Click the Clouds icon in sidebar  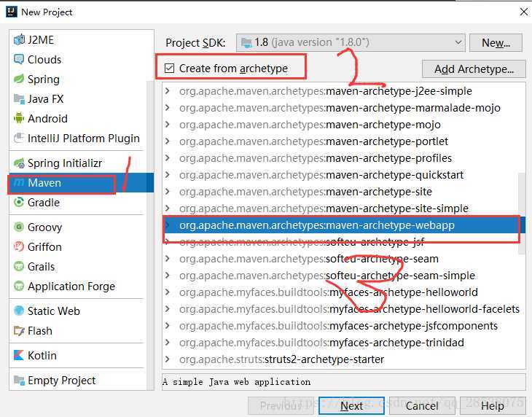[x=19, y=59]
